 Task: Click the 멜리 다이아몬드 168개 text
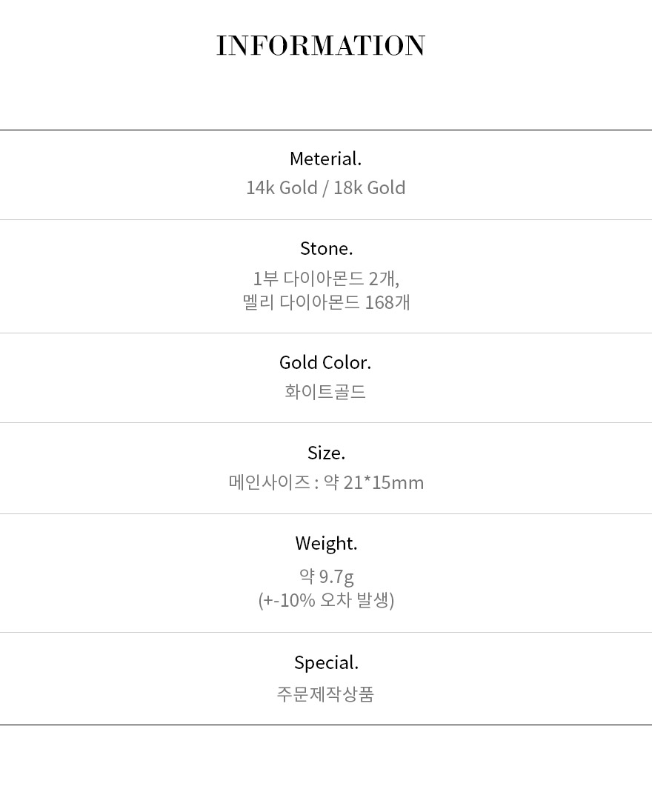pos(326,302)
